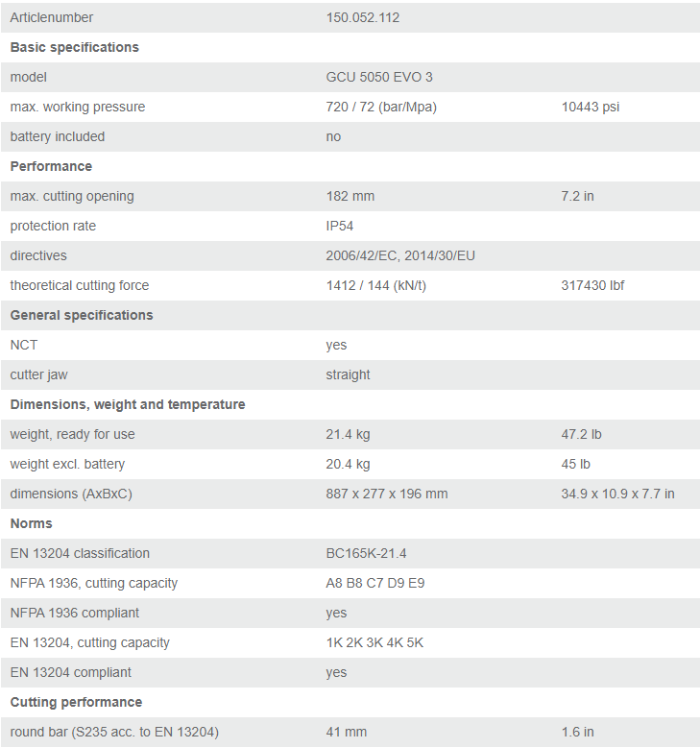The width and height of the screenshot is (700, 748).
Task: Select the battery included row label
Action: coord(58,136)
